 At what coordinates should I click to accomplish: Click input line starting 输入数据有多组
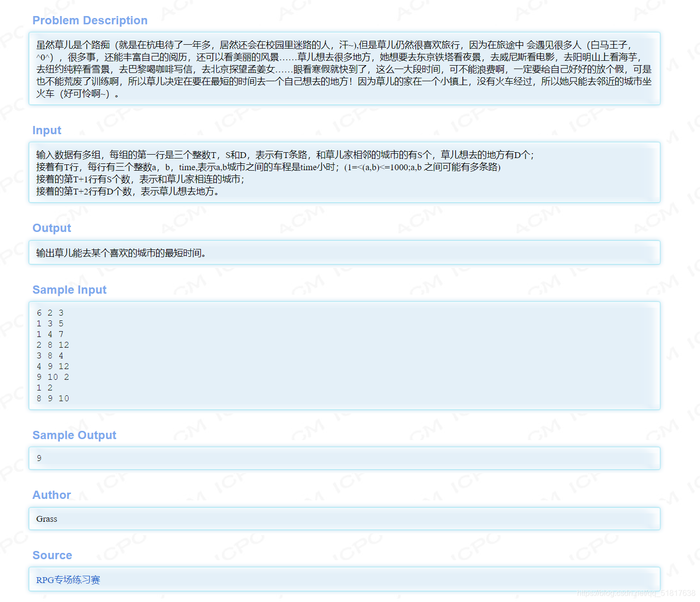(285, 155)
